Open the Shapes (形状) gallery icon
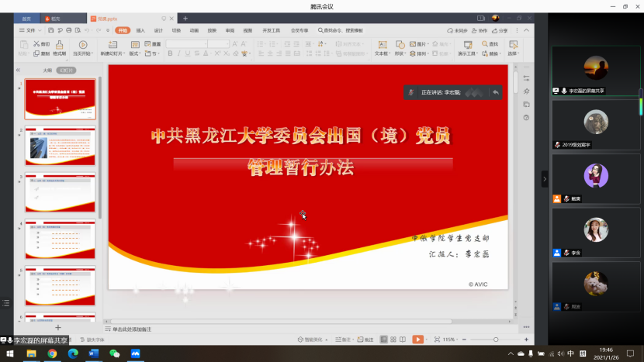This screenshot has height=362, width=644. [400, 45]
